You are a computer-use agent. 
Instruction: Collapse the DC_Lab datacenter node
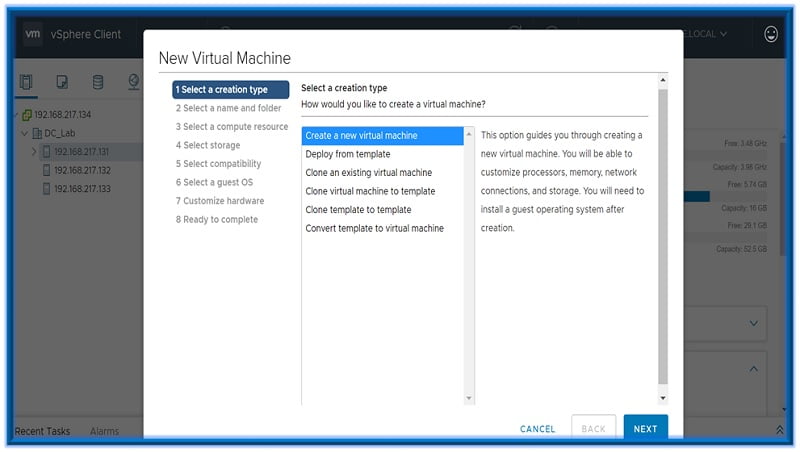coord(24,134)
